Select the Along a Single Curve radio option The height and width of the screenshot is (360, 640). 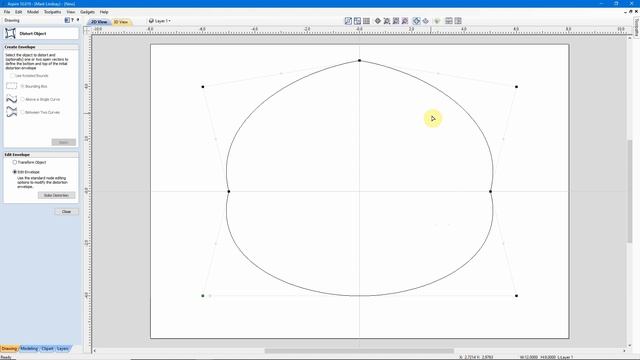(x=22, y=99)
